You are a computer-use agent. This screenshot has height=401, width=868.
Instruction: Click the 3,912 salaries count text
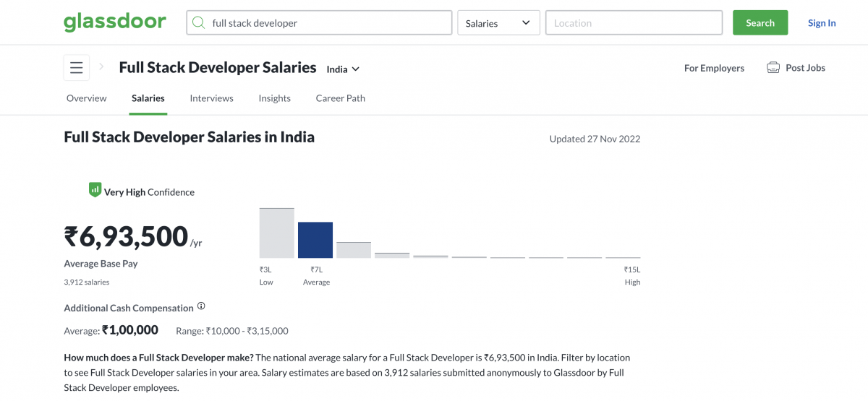click(x=87, y=282)
